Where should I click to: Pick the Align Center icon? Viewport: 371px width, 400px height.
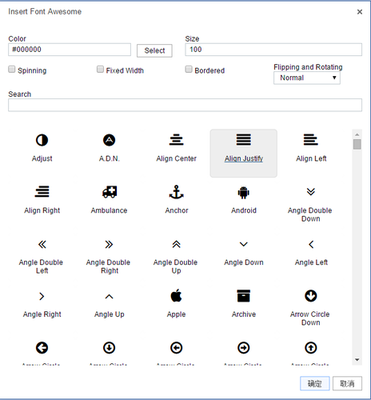pos(176,140)
